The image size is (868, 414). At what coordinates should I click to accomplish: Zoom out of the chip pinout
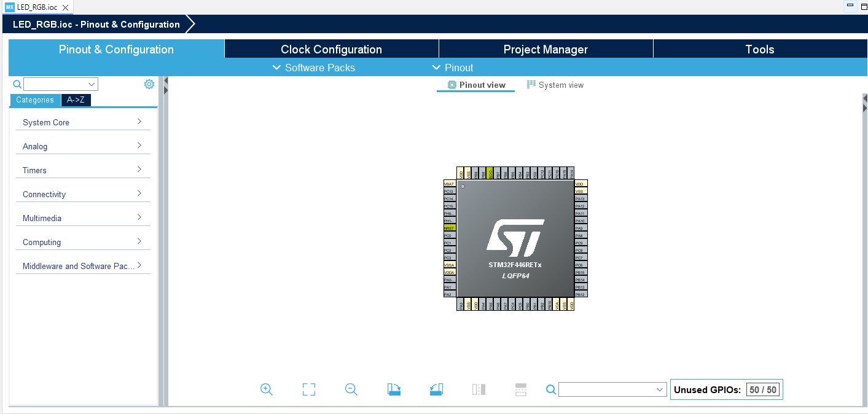(x=351, y=389)
